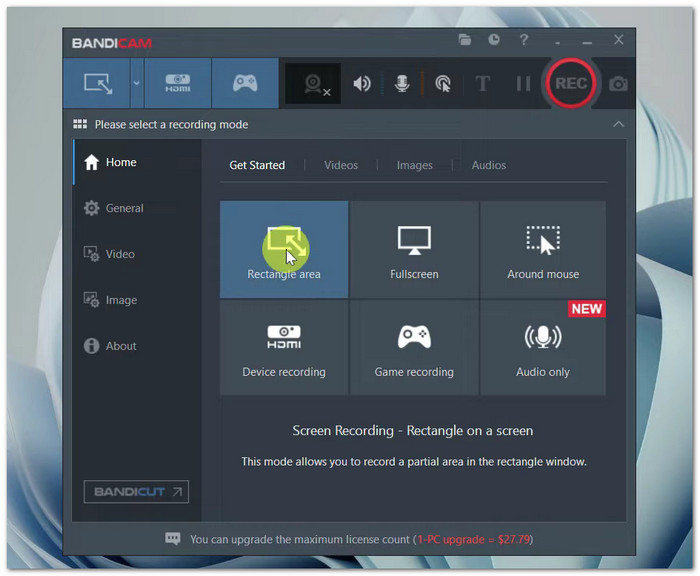Select game recording mode gamepad in toolbar
This screenshot has height=576, width=700.
coord(245,83)
